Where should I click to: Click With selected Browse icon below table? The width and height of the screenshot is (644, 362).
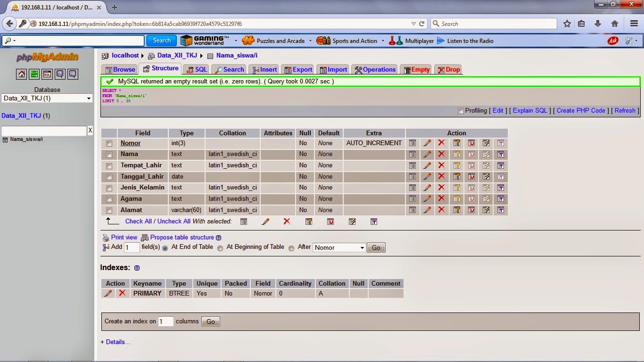click(x=244, y=222)
